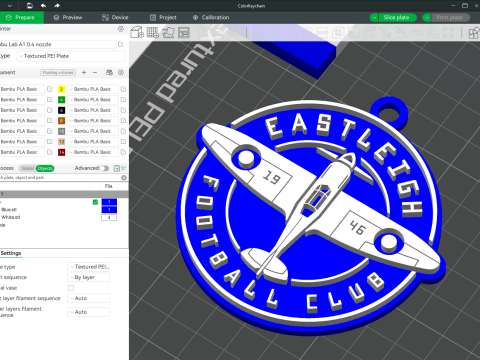Click the gray filament swatch 10

tap(61, 131)
